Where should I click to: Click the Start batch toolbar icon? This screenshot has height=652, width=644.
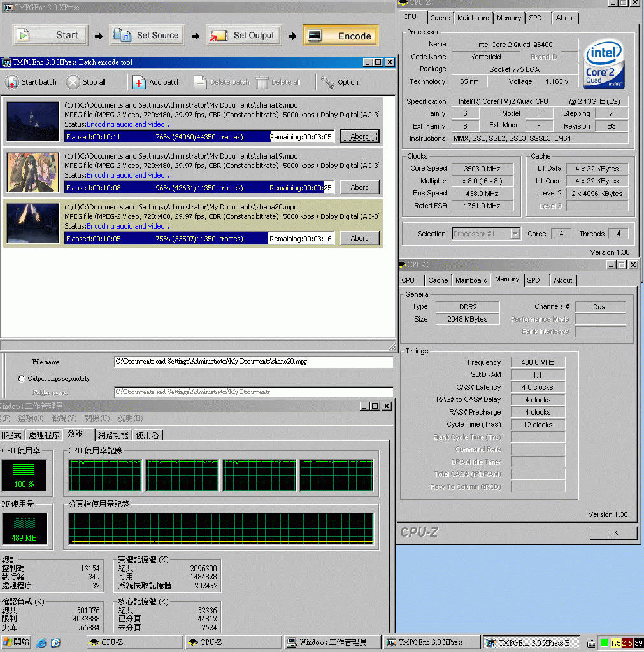point(11,82)
